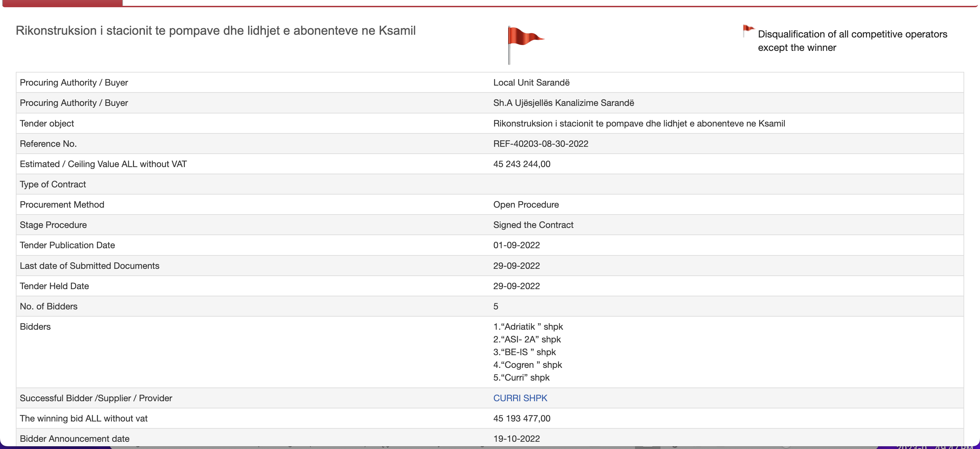The image size is (980, 449).
Task: Click the winning bid value 45 193 477,00
Action: (x=522, y=418)
